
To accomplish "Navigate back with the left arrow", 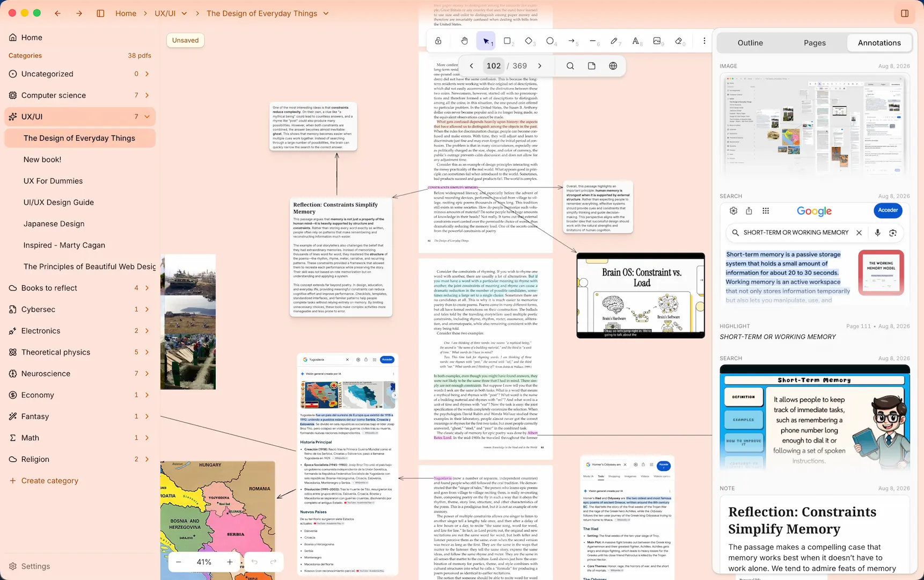I will (58, 13).
